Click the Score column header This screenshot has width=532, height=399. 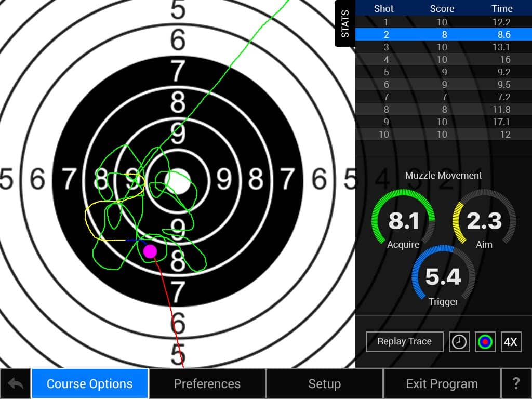[442, 8]
